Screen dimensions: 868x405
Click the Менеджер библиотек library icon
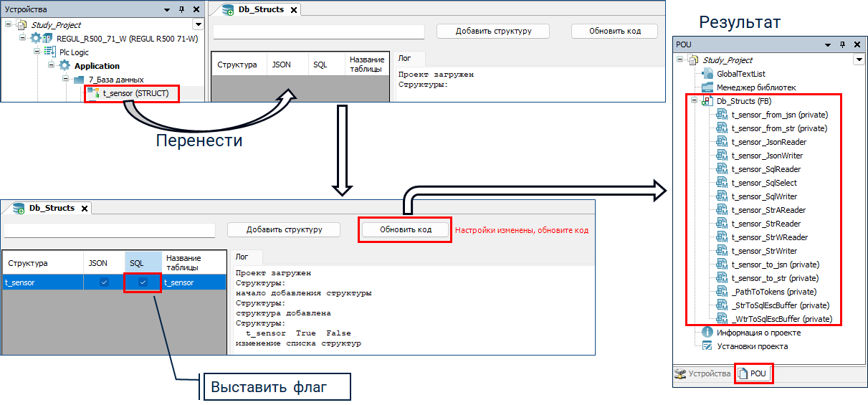pyautogui.click(x=709, y=87)
